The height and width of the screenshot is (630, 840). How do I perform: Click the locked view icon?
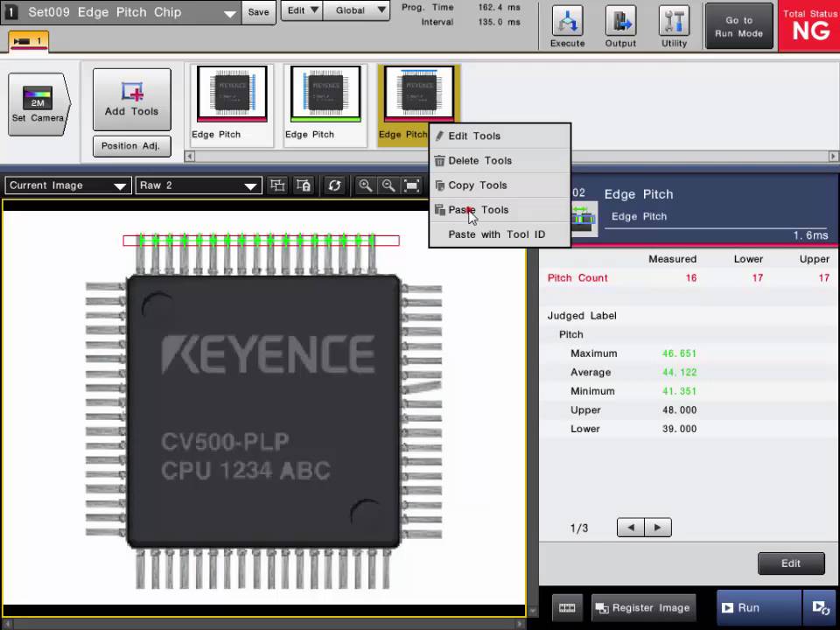(x=304, y=185)
